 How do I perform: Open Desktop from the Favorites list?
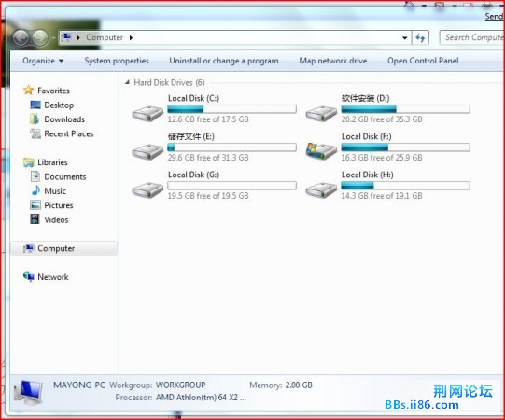59,105
